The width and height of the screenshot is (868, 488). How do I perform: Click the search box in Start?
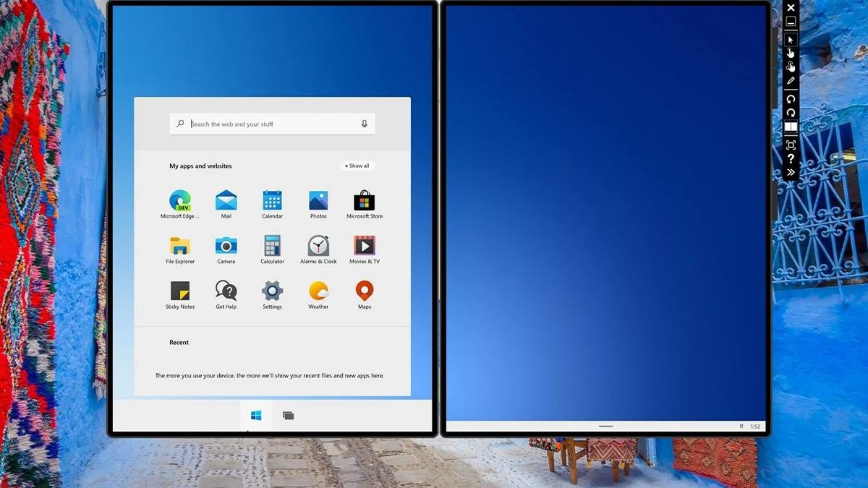(272, 124)
